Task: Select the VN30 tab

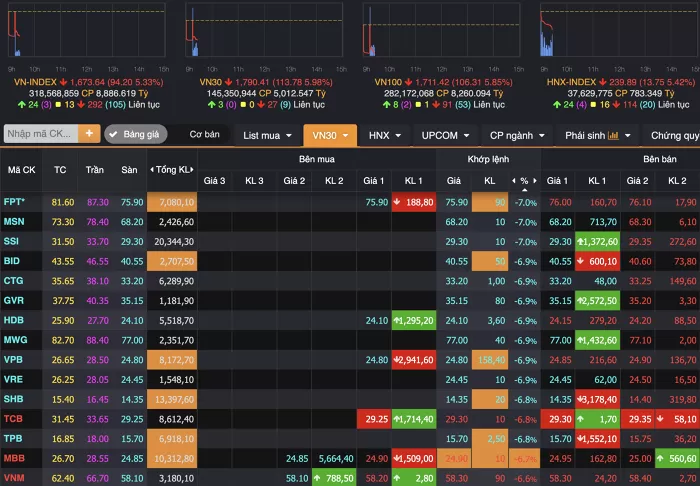Action: pyautogui.click(x=330, y=134)
